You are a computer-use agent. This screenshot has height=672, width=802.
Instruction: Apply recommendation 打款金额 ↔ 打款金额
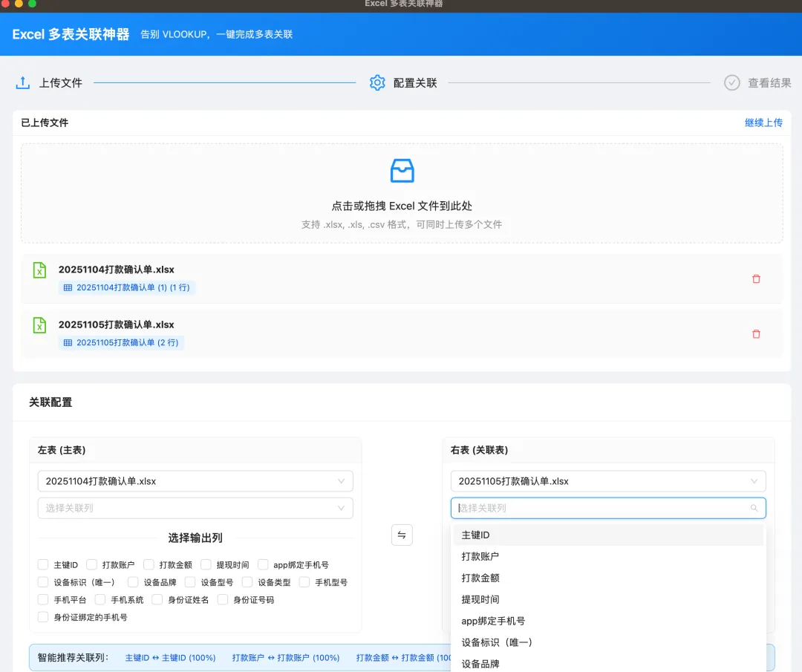(403, 658)
